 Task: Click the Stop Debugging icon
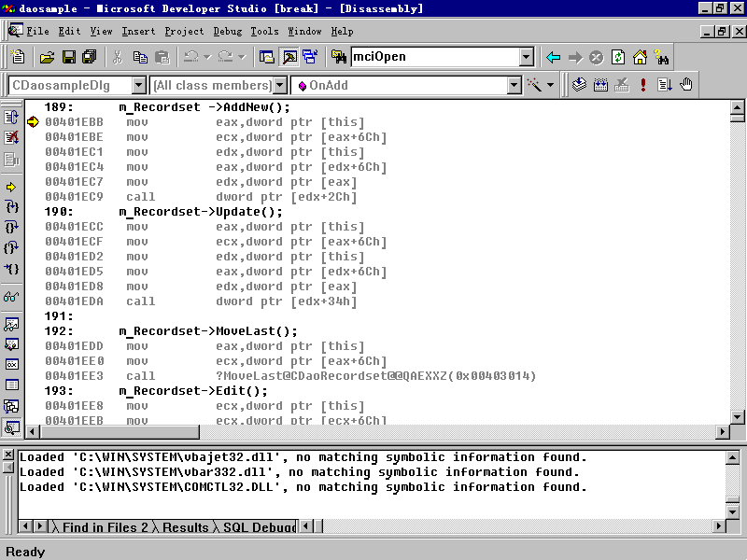(11, 137)
